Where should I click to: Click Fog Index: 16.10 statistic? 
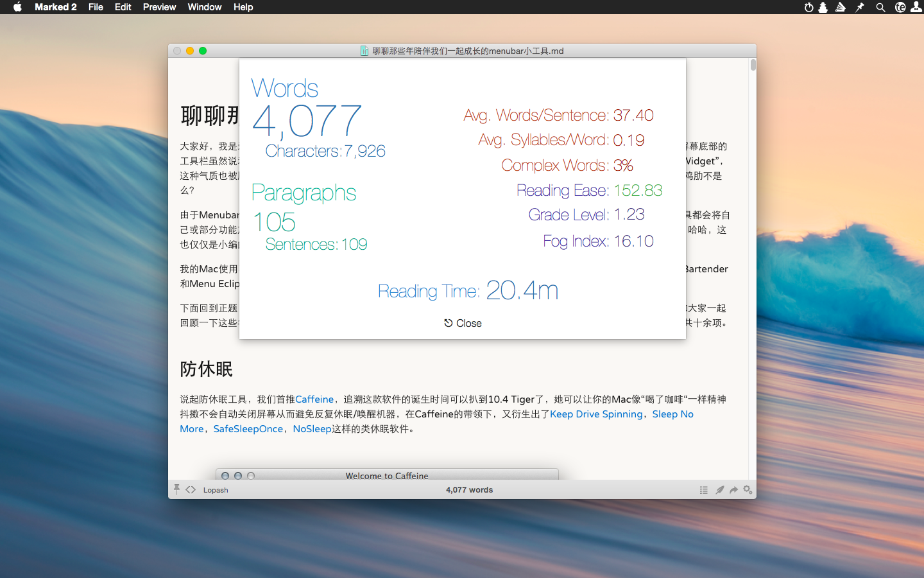pos(598,241)
